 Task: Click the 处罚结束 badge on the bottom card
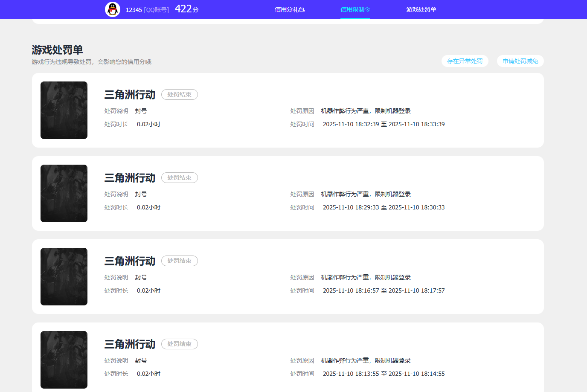179,344
